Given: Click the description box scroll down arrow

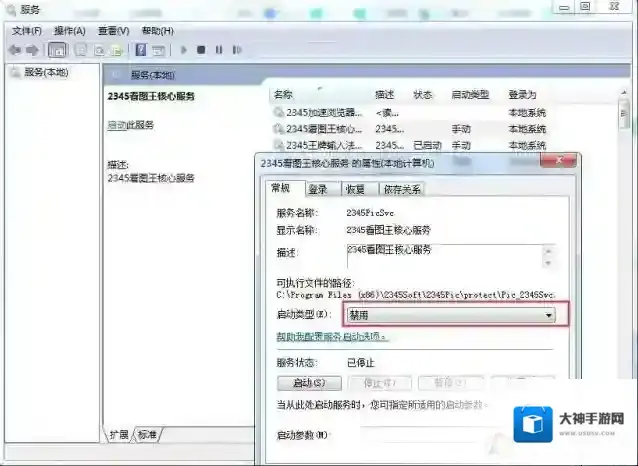Looking at the screenshot, I should [x=548, y=263].
